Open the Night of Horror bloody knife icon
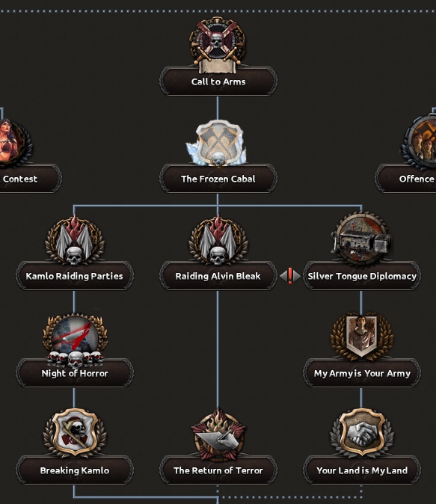 [x=76, y=340]
